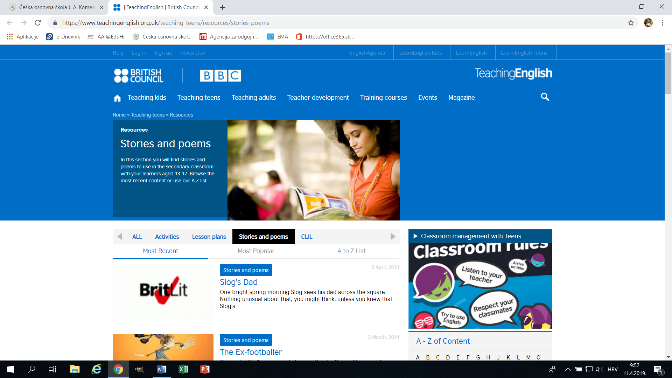The image size is (672, 378).
Task: Select the Lesson plans tab
Action: click(209, 237)
